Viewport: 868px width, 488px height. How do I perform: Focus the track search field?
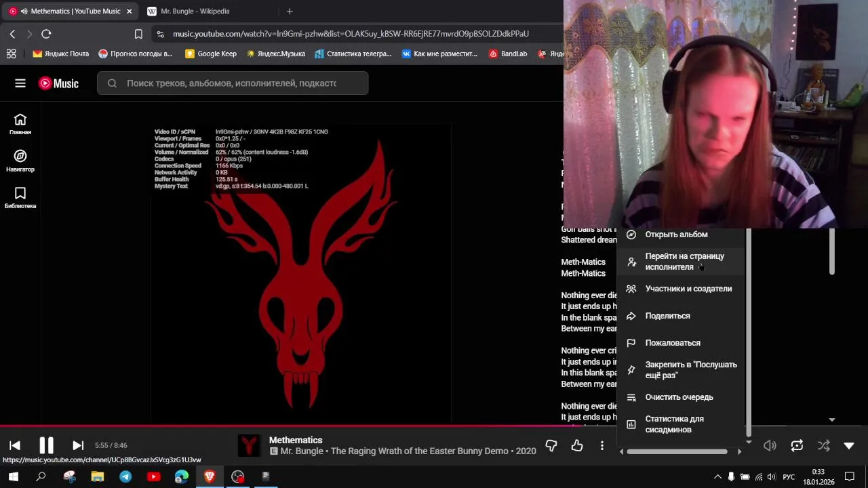tap(233, 83)
